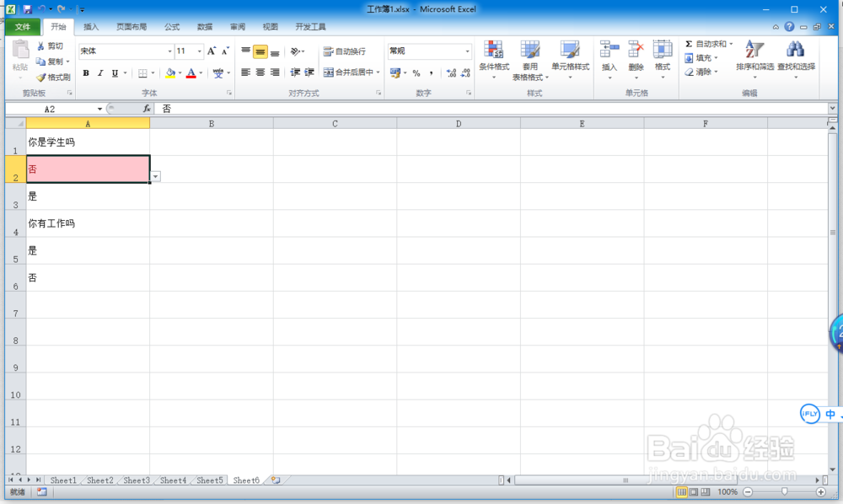843x504 pixels.
Task: Switch to the Insert (插入) ribbon tab
Action: pyautogui.click(x=91, y=27)
